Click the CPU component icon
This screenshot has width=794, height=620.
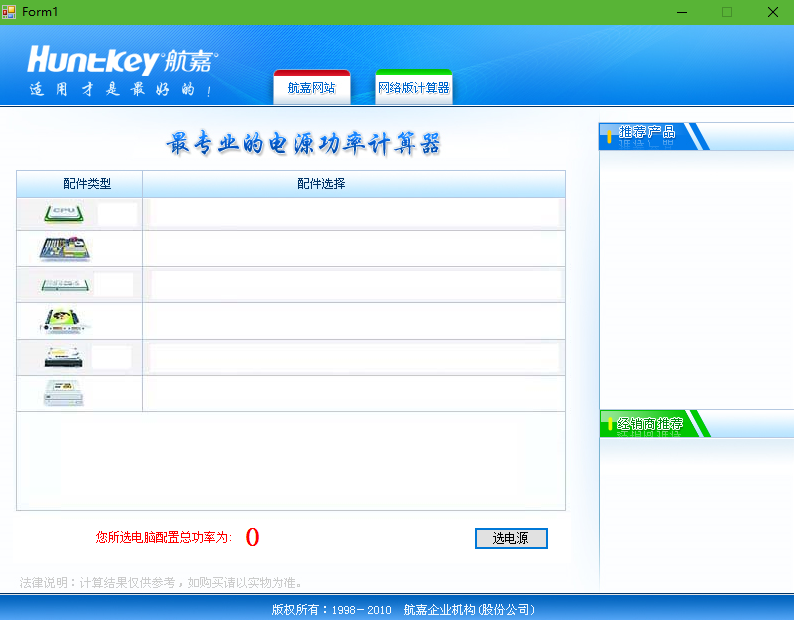[63, 214]
